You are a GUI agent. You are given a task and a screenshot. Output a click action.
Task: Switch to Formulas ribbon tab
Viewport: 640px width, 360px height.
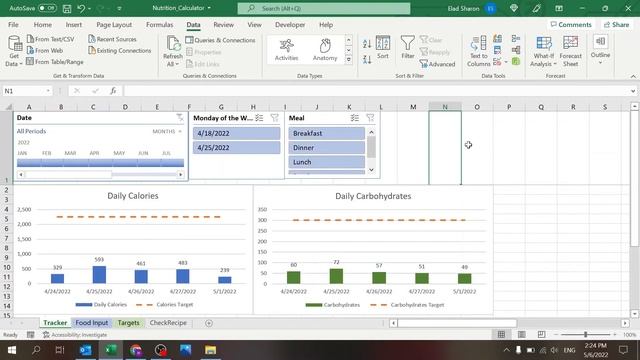coord(160,24)
